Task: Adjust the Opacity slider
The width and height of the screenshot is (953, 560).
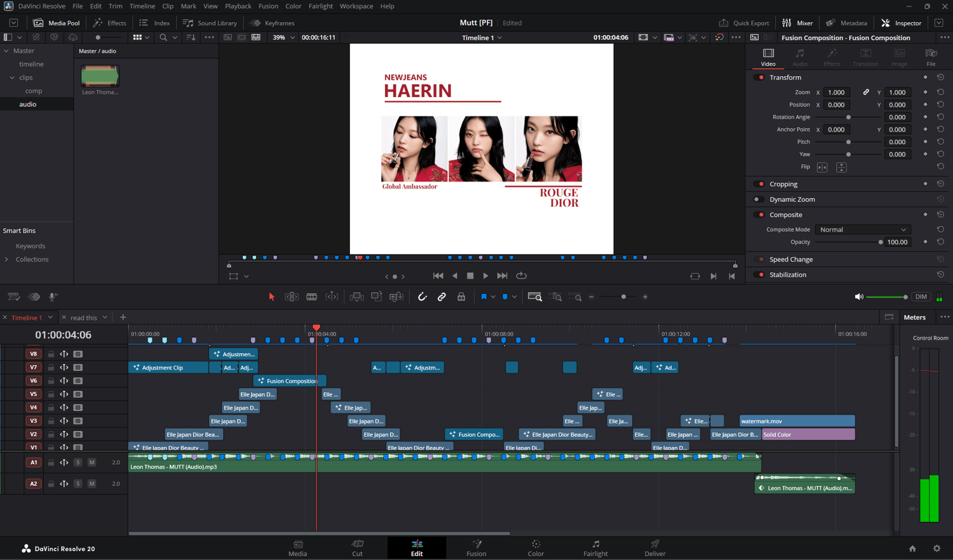Action: 848,242
